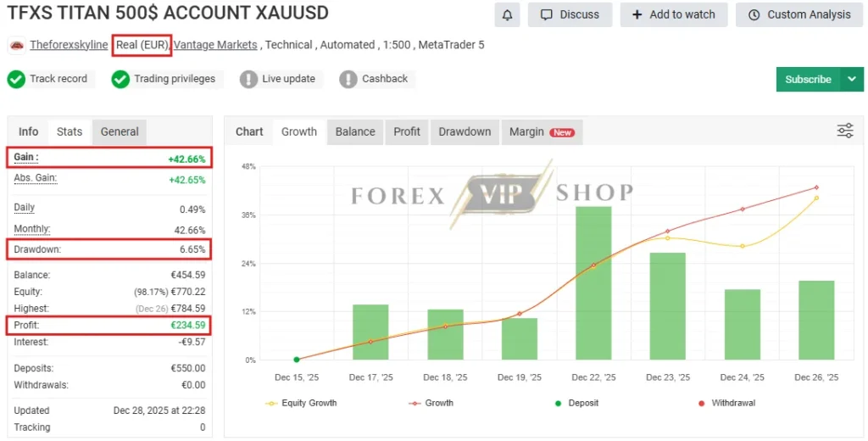
Task: Click the Tracking value 0
Action: coord(203,427)
